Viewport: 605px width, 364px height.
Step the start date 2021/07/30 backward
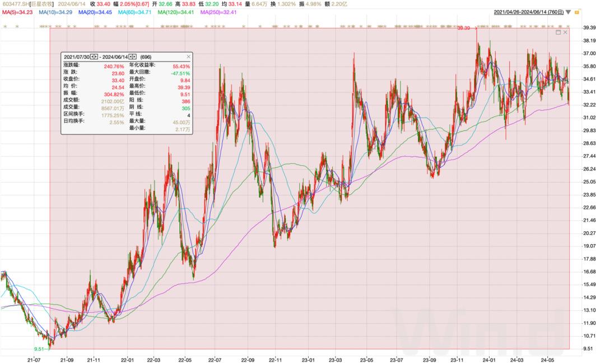point(92,57)
